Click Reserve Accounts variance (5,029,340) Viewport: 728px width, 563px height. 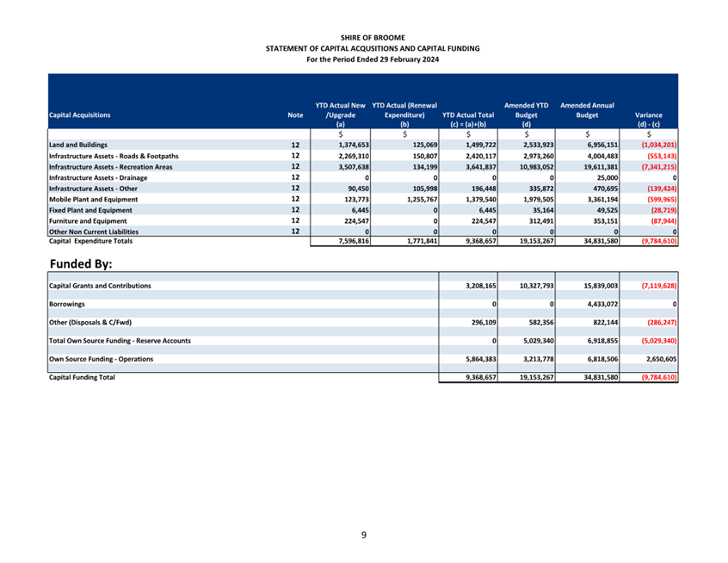pos(659,341)
